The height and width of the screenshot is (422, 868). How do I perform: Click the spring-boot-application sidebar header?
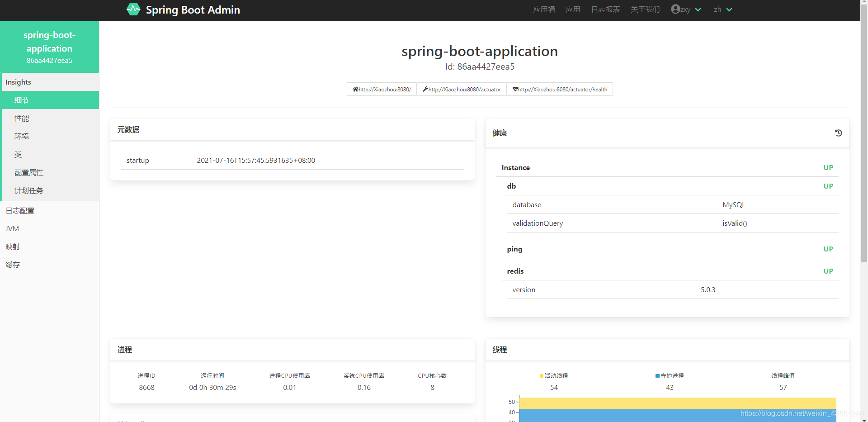[50, 47]
